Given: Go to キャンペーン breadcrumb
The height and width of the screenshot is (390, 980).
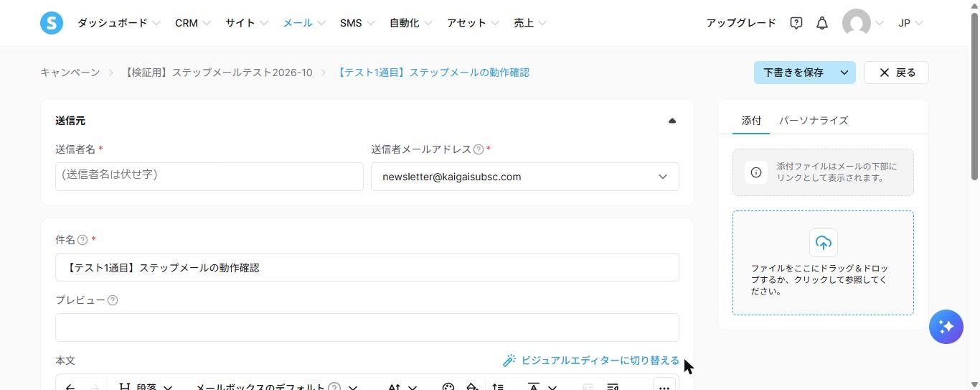Looking at the screenshot, I should click(70, 73).
